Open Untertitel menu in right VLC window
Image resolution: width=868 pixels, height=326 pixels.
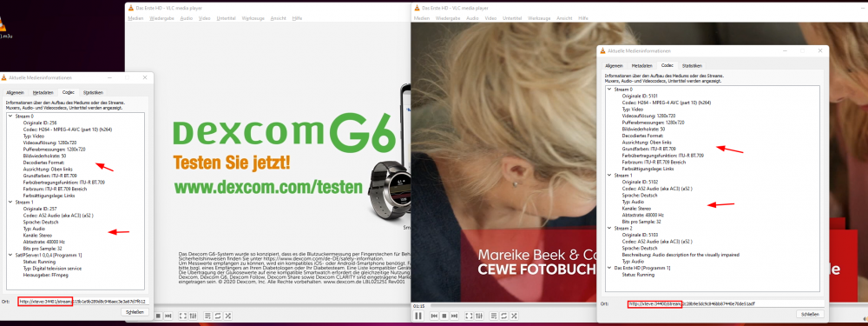point(512,18)
